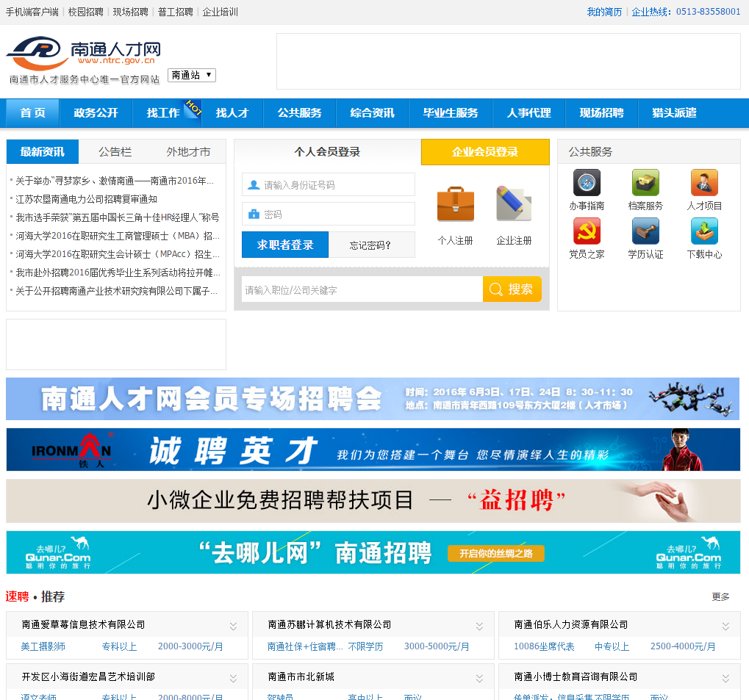Open 现场招聘 in main navigation bar

tap(601, 113)
